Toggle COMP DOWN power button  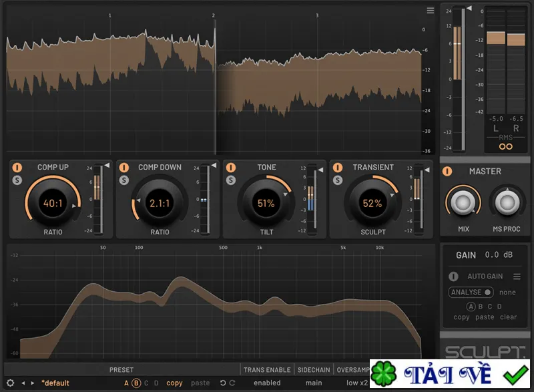[x=124, y=167]
